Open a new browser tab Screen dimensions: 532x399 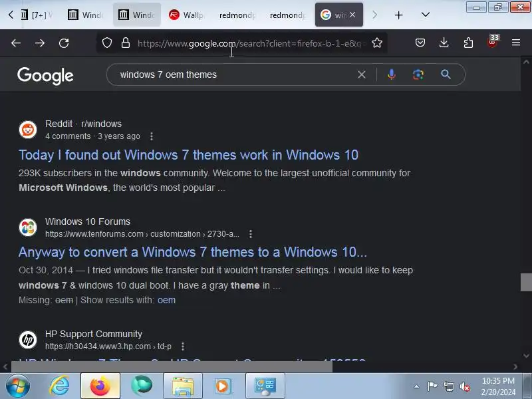[x=399, y=15]
